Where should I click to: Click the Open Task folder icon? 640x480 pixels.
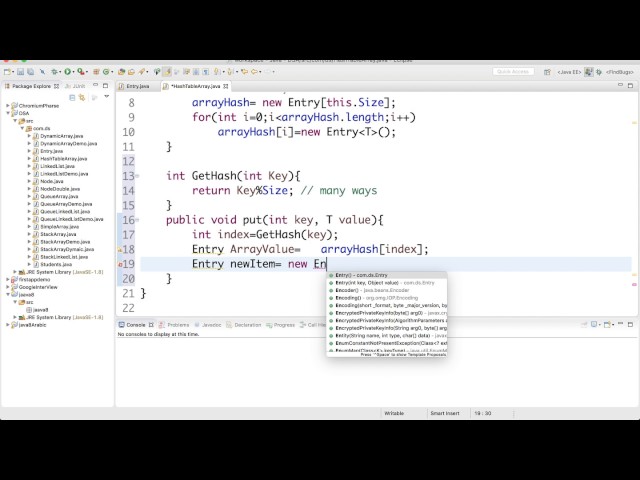[x=131, y=72]
